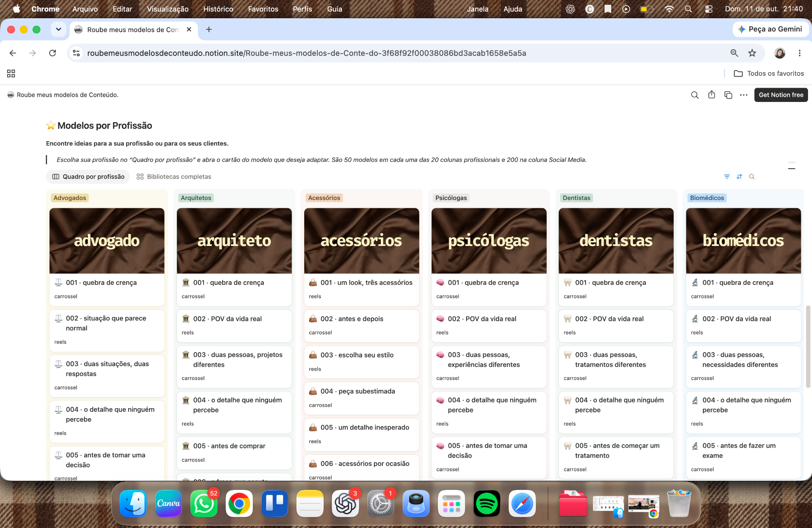Image resolution: width=812 pixels, height=528 pixels.
Task: Open the Notion share icon
Action: click(x=712, y=95)
